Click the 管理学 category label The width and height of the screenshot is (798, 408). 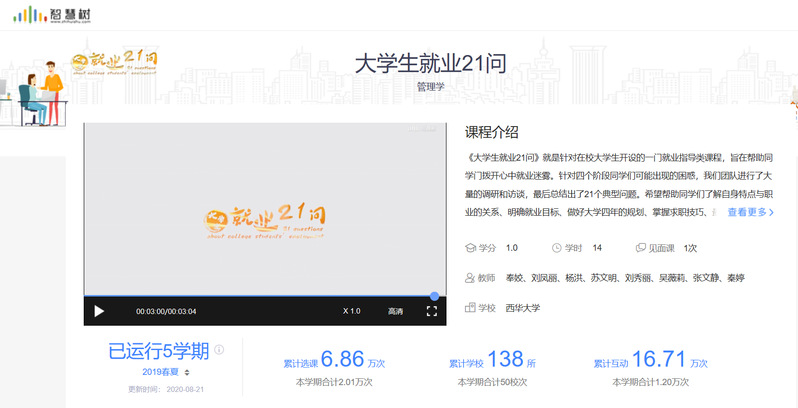[431, 87]
